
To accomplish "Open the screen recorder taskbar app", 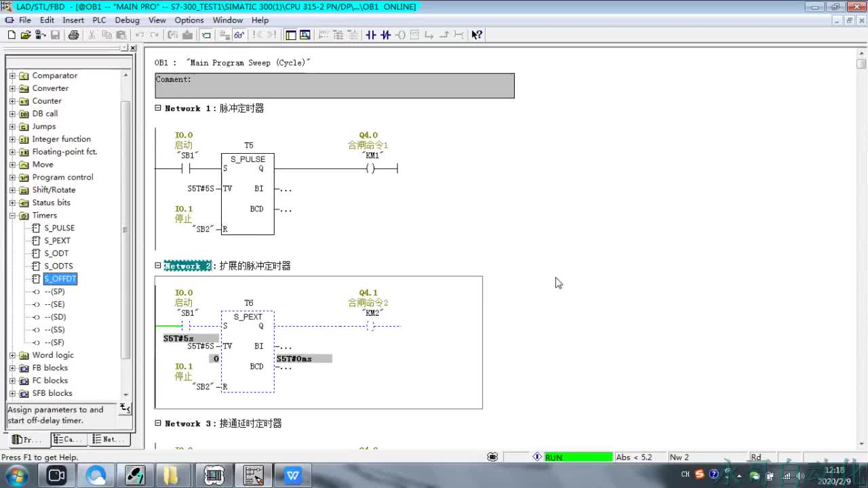I will coord(56,476).
